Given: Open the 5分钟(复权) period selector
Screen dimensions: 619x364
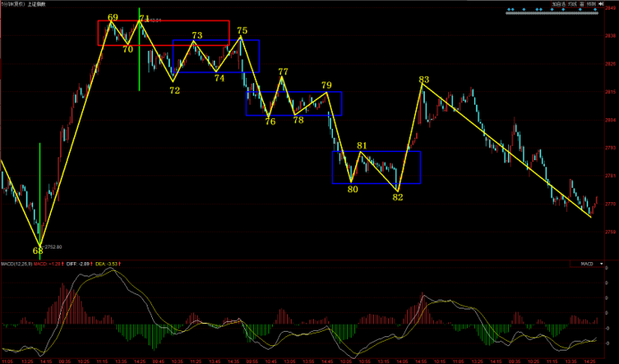Looking at the screenshot, I should [13, 4].
